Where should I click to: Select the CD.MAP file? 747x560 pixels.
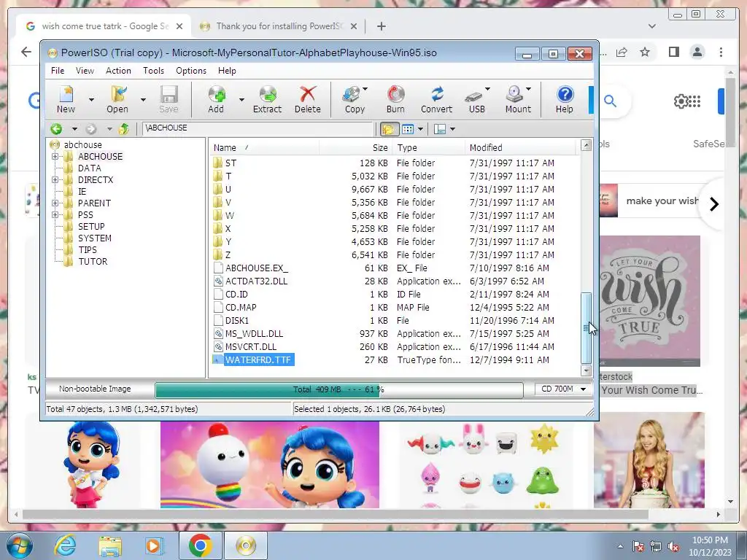click(x=241, y=308)
